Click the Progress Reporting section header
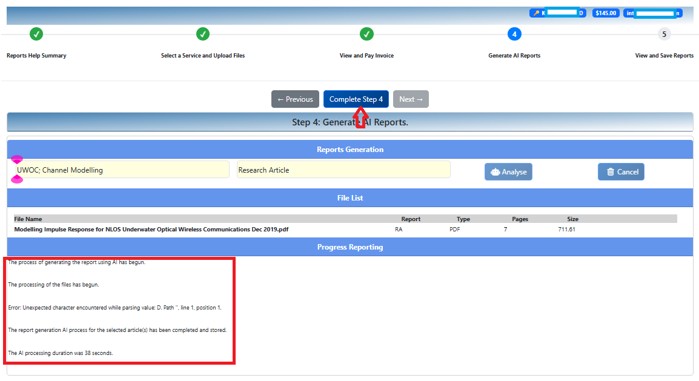This screenshot has width=699, height=381. (x=350, y=247)
